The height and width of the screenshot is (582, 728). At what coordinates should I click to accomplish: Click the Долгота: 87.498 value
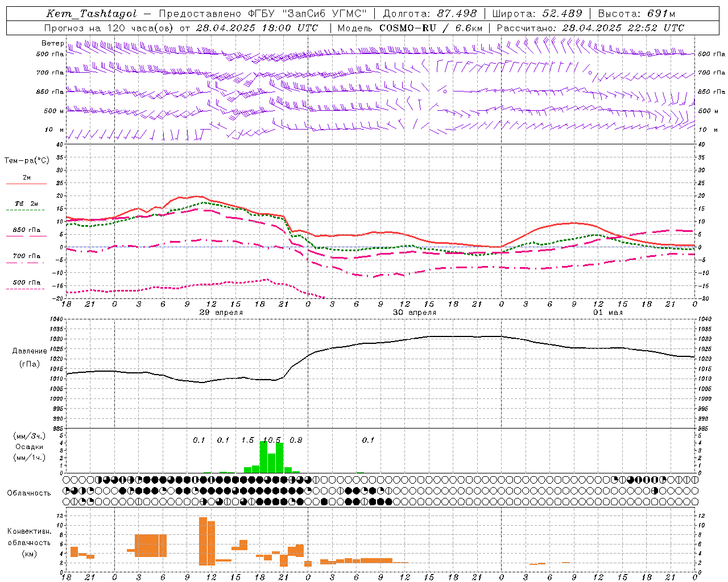pos(430,14)
